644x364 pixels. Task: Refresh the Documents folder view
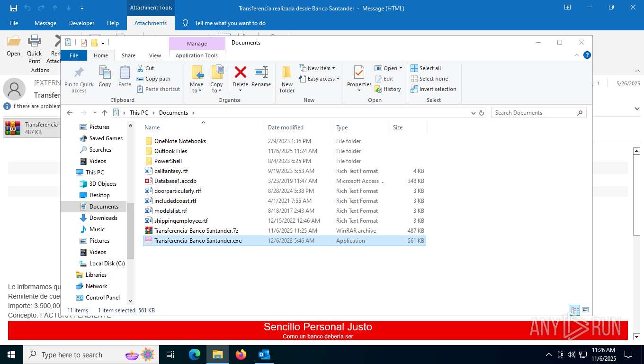[482, 113]
